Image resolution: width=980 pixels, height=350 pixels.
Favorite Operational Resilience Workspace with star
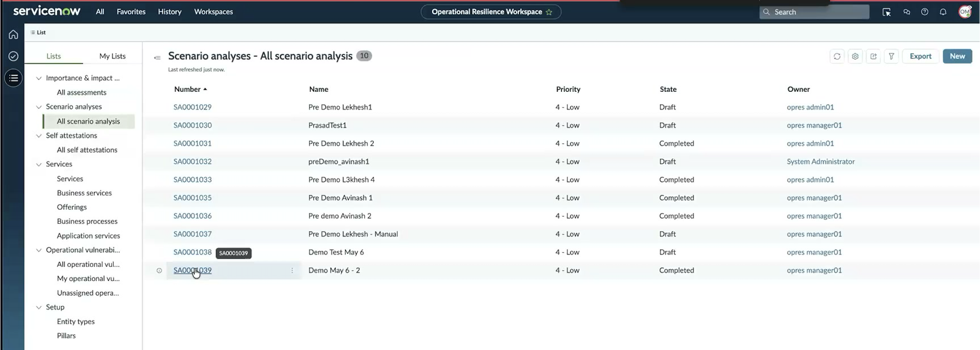[x=549, y=12]
